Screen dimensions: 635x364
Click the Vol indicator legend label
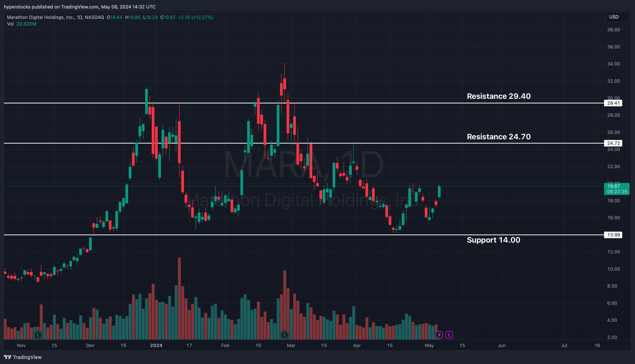(x=10, y=24)
